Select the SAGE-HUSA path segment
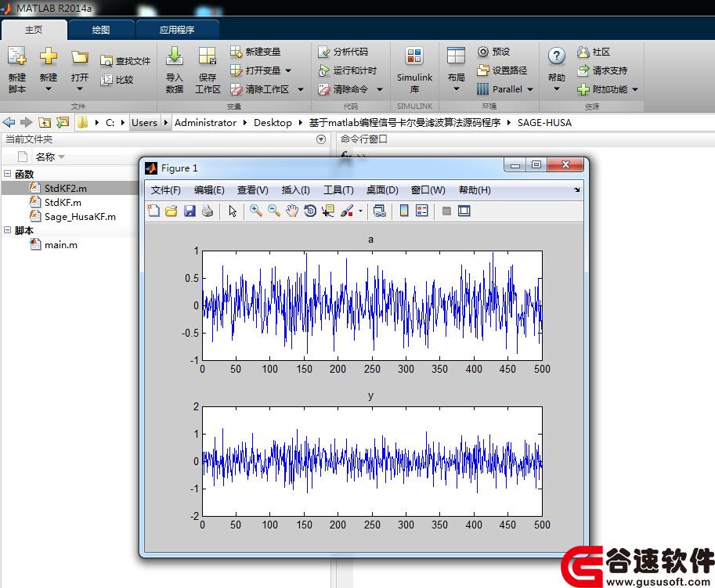Screen dimensions: 715x588 coord(544,123)
